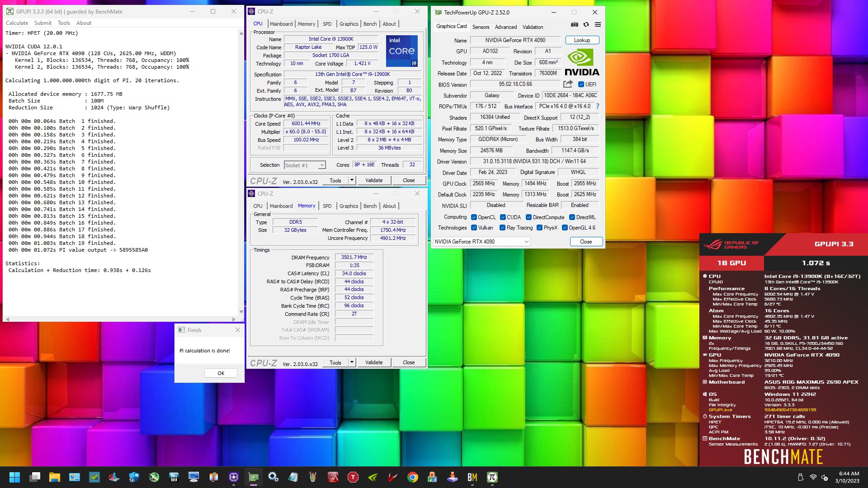Click the Lookup button in GPU-Z
This screenshot has width=868, height=488.
point(582,40)
